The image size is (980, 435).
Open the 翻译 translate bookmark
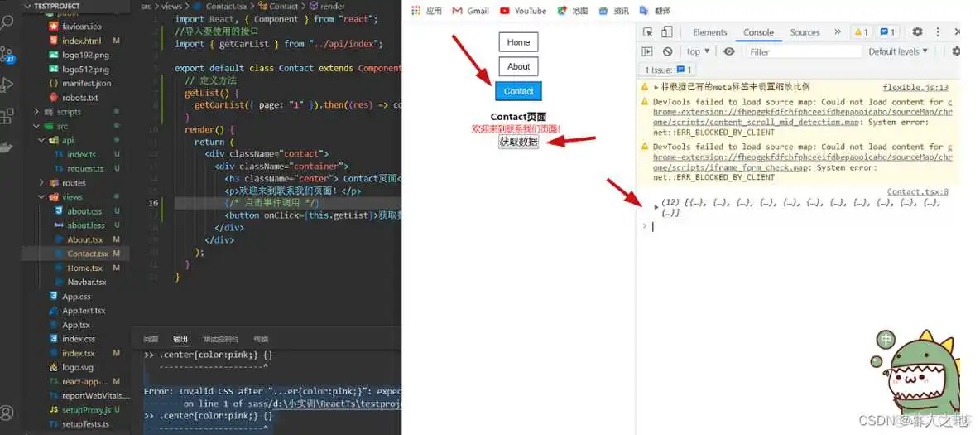(655, 11)
